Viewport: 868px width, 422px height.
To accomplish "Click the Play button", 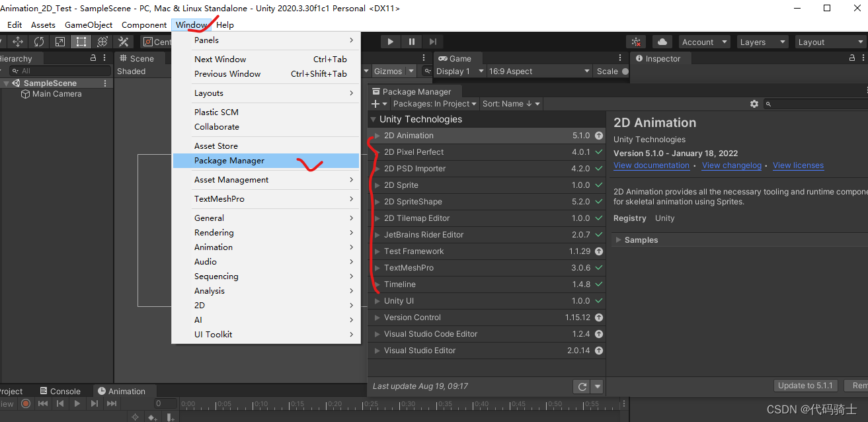I will (x=391, y=42).
